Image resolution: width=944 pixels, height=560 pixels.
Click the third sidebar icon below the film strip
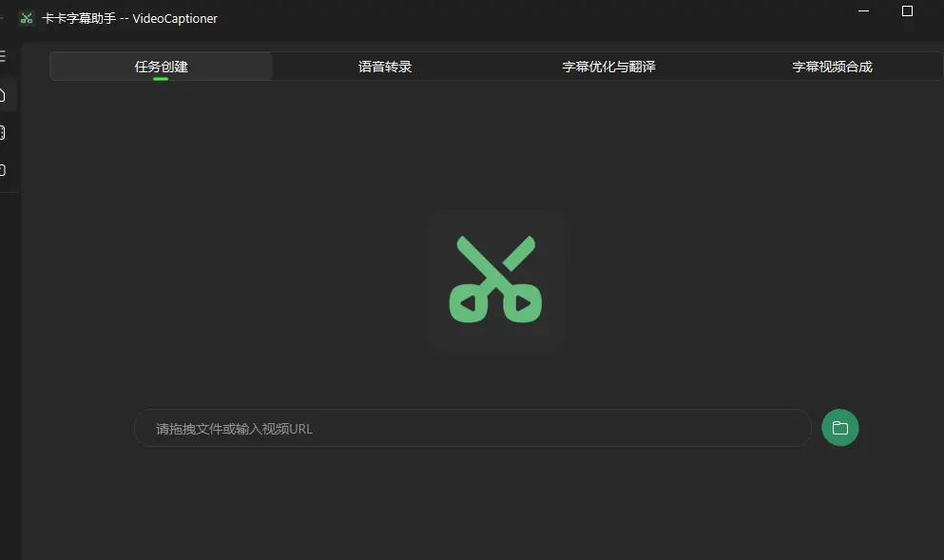coord(3,170)
